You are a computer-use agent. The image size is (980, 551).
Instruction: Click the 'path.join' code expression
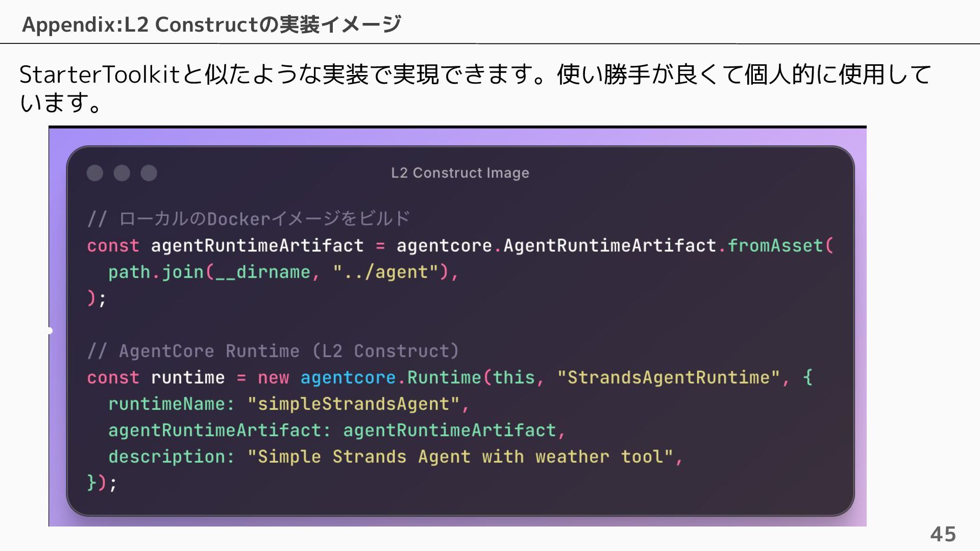tap(156, 272)
